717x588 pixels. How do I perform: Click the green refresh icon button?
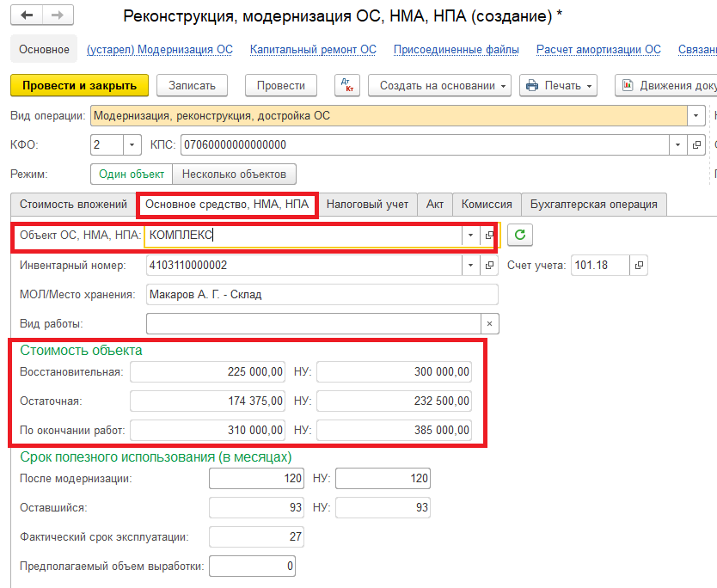click(x=519, y=235)
